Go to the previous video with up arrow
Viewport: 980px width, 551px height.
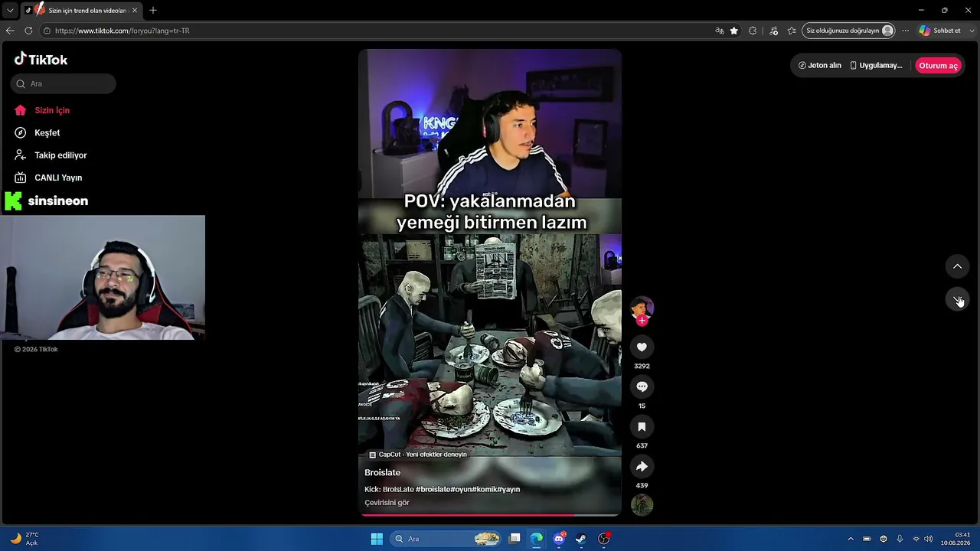click(957, 266)
